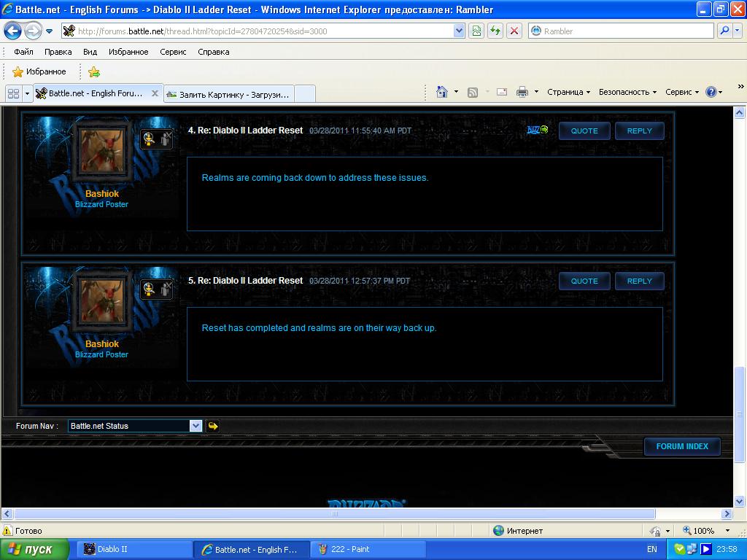
Task: Open the Правка menu
Action: (58, 52)
